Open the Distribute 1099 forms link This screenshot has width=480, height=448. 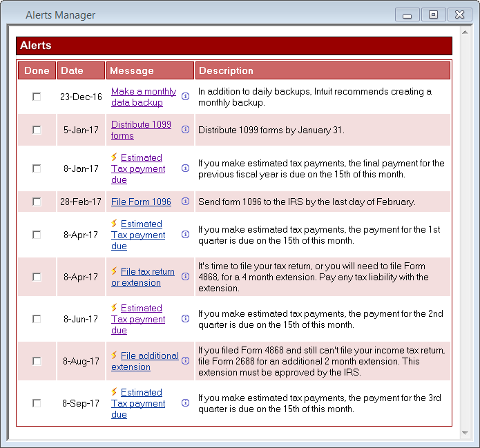(141, 130)
